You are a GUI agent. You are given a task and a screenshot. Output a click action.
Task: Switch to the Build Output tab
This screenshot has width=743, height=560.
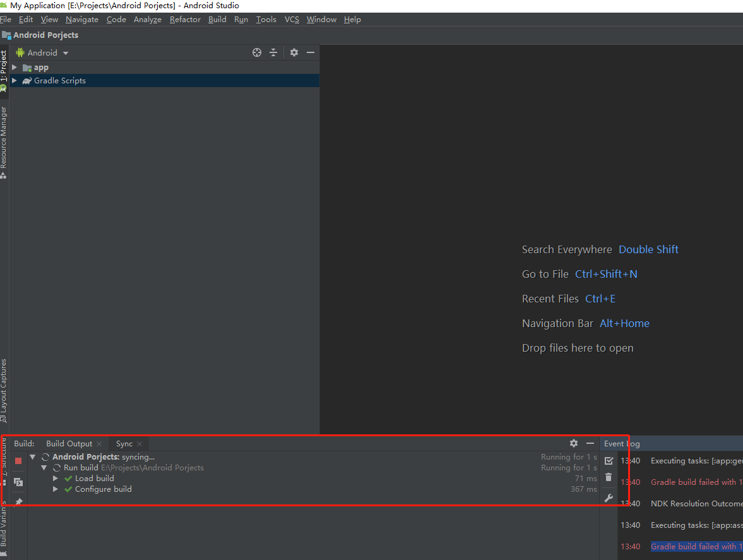pyautogui.click(x=69, y=443)
